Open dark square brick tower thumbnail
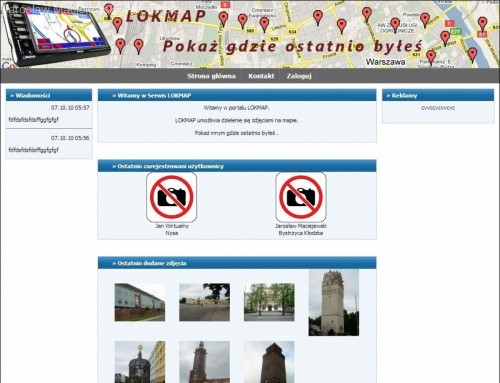This screenshot has width=500, height=383. (x=269, y=362)
